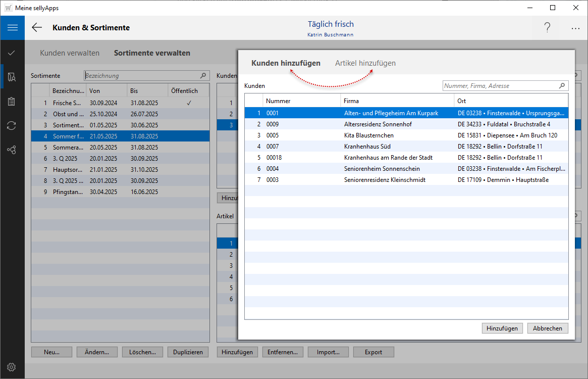Click the sync arrows sidebar icon
This screenshot has height=379, width=588.
[12, 125]
